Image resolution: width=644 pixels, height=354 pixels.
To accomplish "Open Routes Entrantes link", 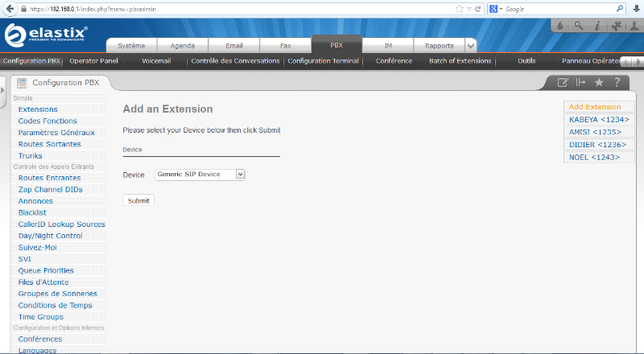I will click(x=49, y=178).
